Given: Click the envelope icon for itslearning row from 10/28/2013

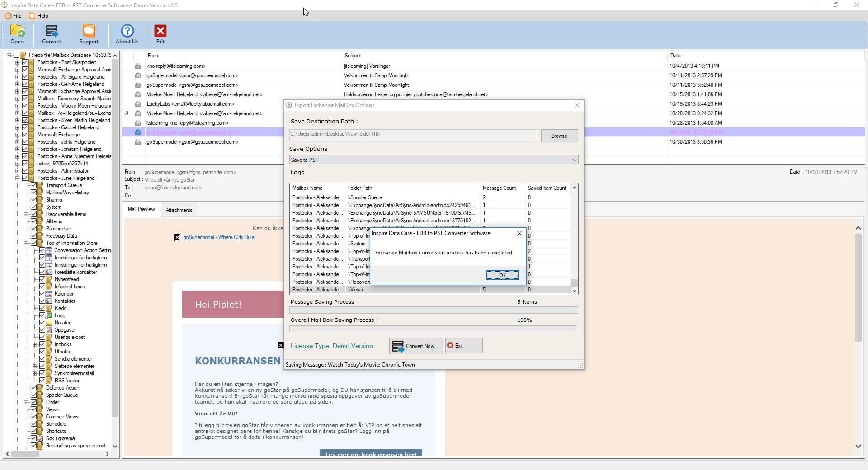Looking at the screenshot, I should (138, 123).
